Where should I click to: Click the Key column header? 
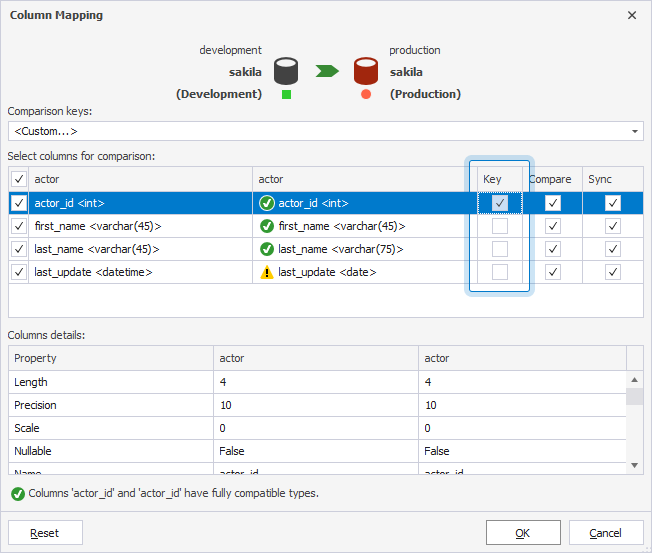pyautogui.click(x=492, y=179)
